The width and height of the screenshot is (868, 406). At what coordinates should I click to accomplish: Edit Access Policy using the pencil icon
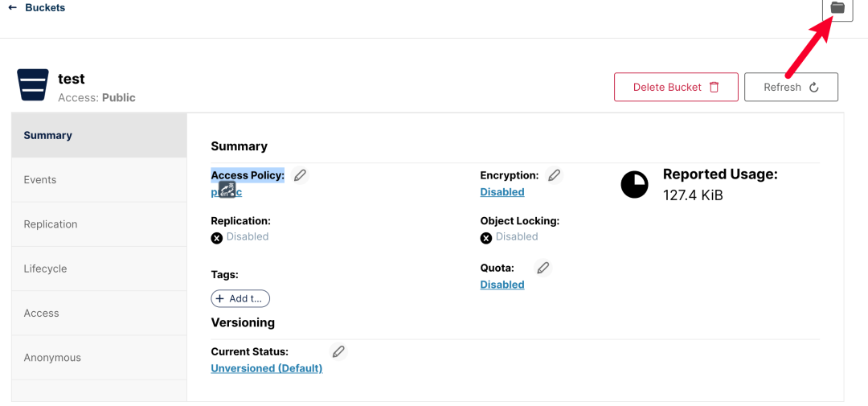tap(300, 175)
